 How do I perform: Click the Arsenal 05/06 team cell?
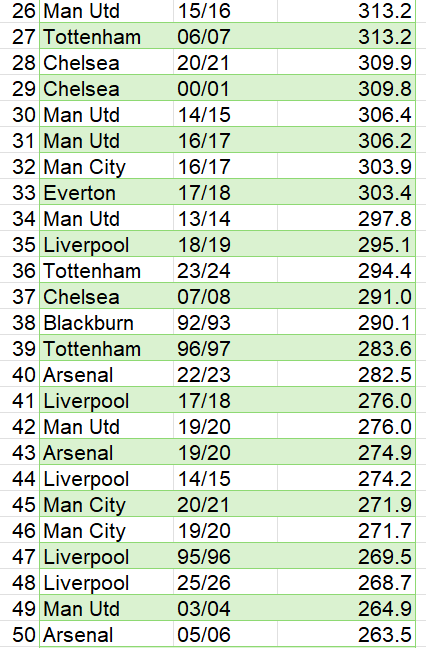(x=106, y=635)
